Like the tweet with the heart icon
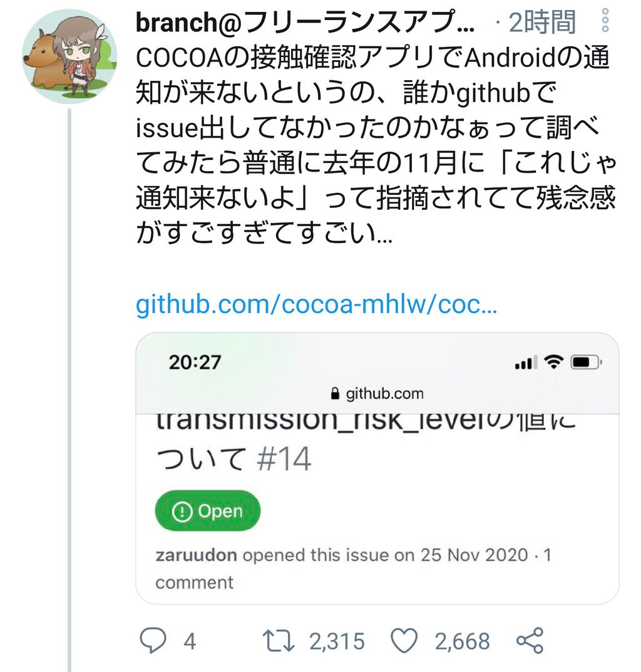Image resolution: width=641 pixels, height=672 pixels. [404, 641]
